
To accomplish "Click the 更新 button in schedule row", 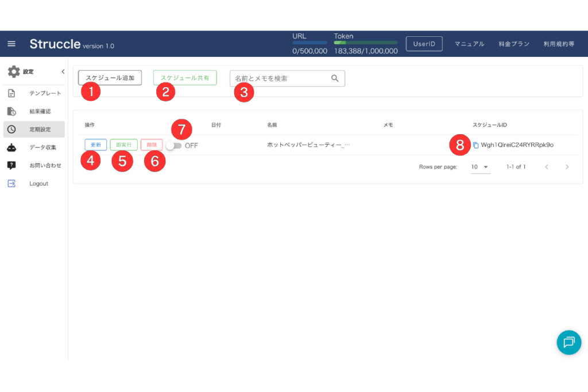I will 95,145.
